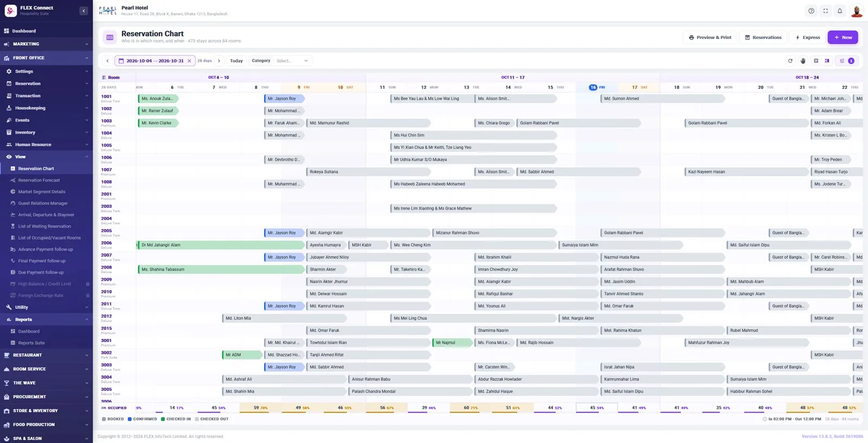
Task: Open notifications bell icon
Action: [840, 11]
